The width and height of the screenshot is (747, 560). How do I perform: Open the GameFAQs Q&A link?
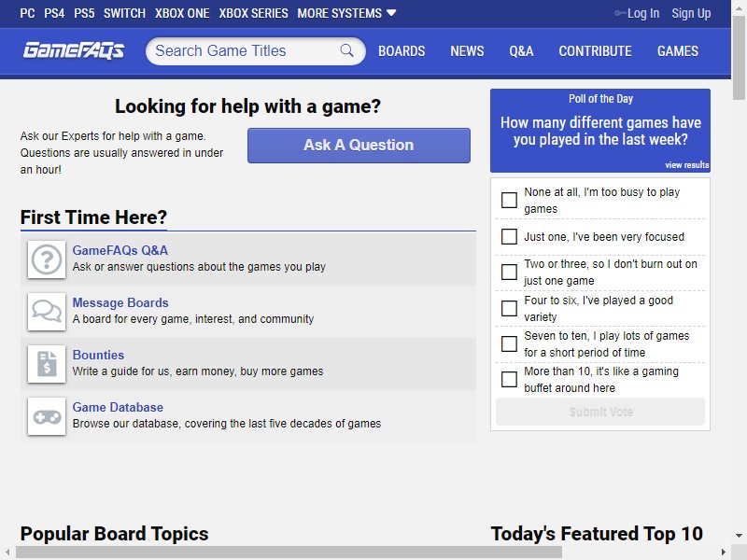click(120, 250)
